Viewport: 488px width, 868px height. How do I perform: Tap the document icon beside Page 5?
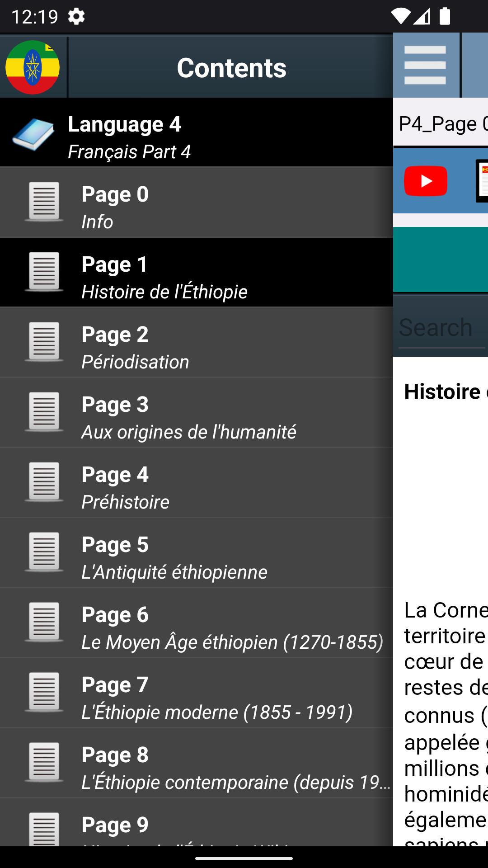[x=44, y=552]
